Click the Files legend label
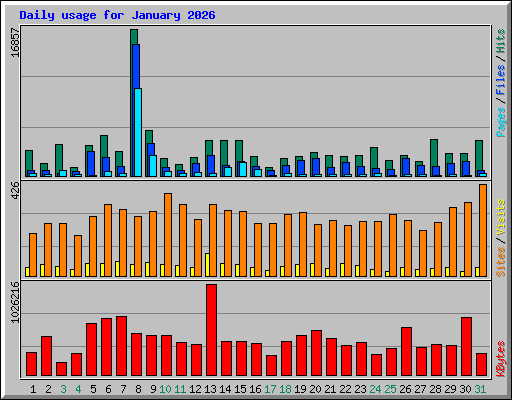This screenshot has width=512, height=400. coord(500,80)
